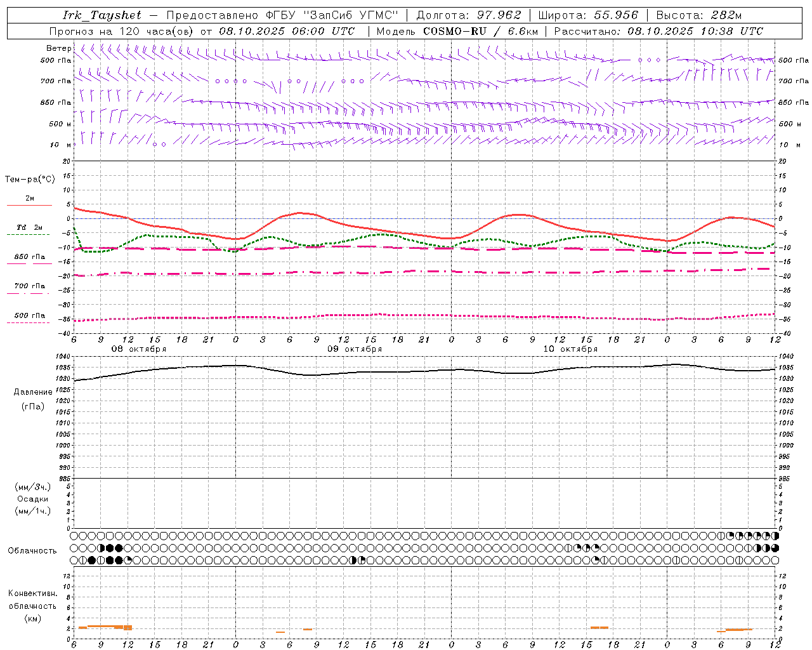Click the (гПа) unit under Давление
The height and width of the screenshot is (650, 812).
[x=33, y=406]
